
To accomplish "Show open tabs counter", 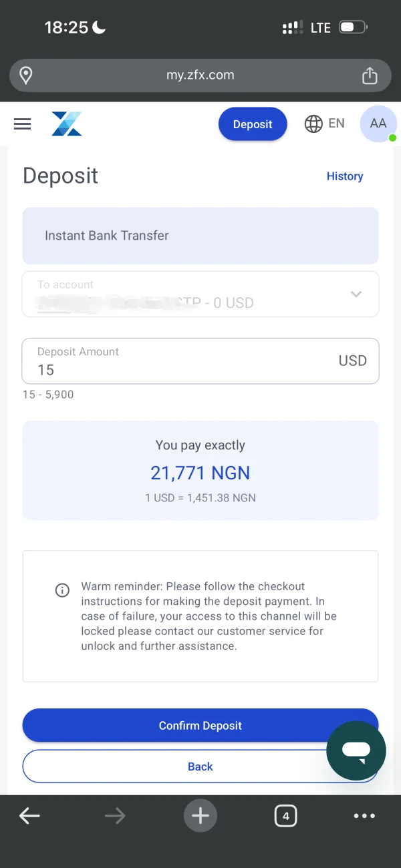I will (285, 815).
